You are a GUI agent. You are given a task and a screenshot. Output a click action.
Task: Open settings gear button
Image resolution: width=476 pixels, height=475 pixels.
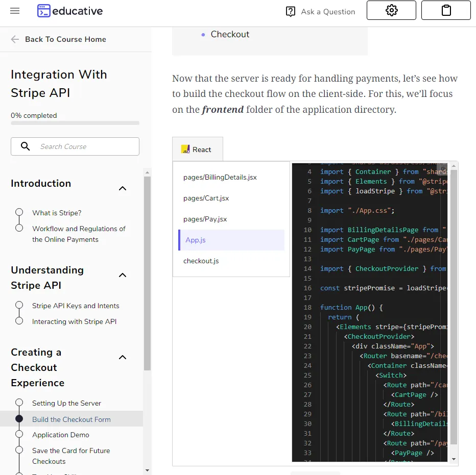tap(391, 10)
